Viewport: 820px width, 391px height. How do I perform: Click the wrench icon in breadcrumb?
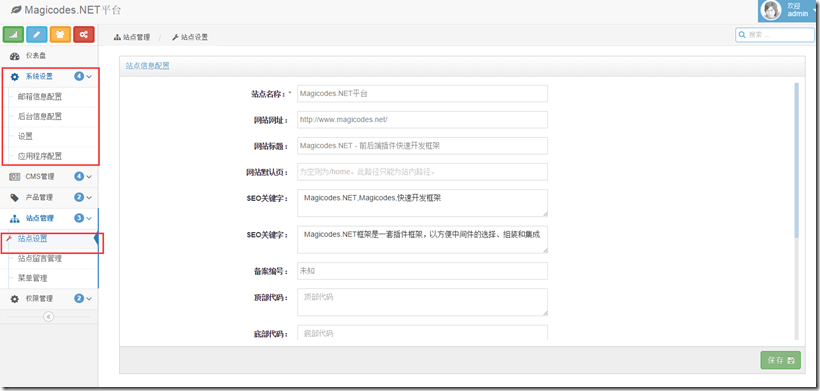pos(175,38)
